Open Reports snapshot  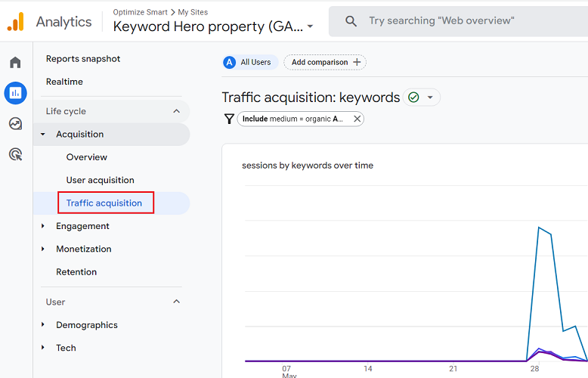[83, 59]
